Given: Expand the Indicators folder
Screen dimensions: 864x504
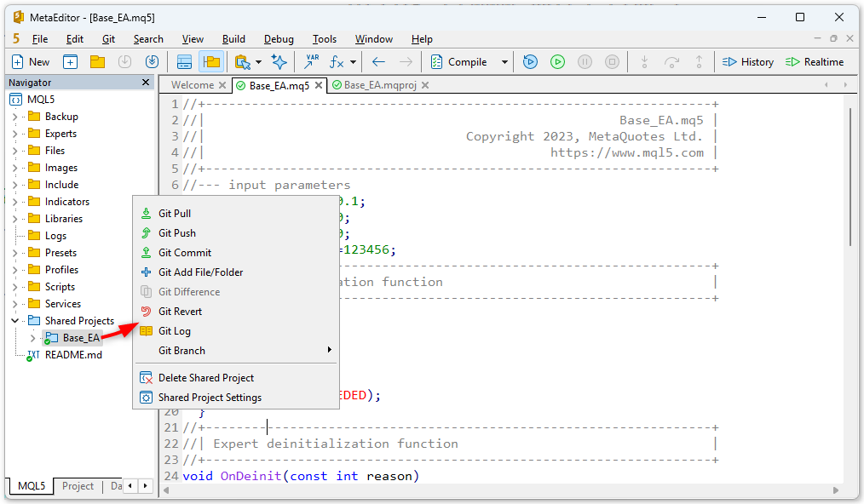Looking at the screenshot, I should pos(14,202).
